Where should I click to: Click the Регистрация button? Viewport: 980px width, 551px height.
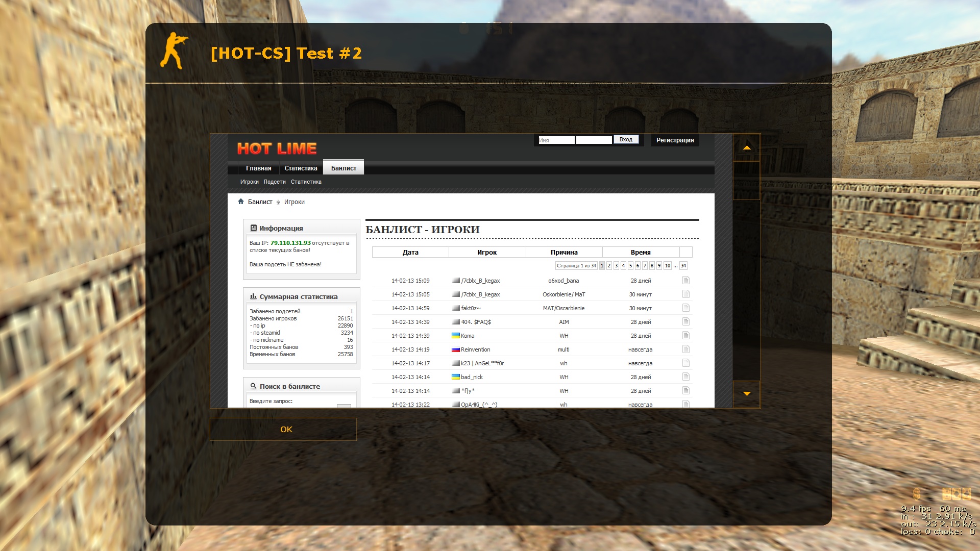click(675, 140)
